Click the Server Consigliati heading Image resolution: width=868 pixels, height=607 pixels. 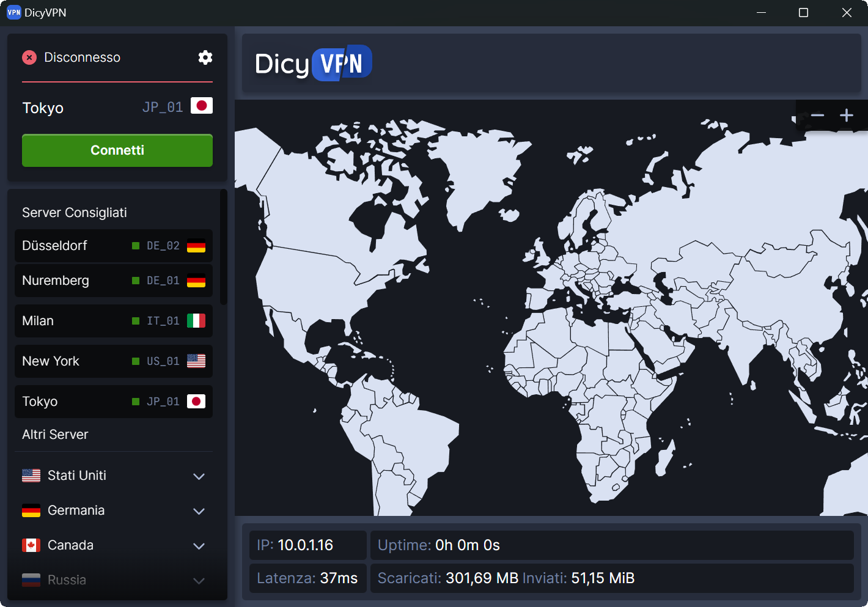pyautogui.click(x=75, y=213)
